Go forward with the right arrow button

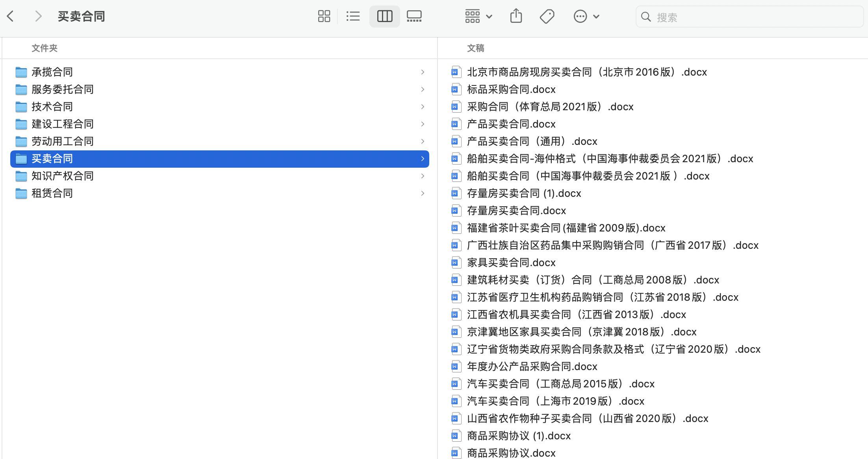pyautogui.click(x=38, y=16)
